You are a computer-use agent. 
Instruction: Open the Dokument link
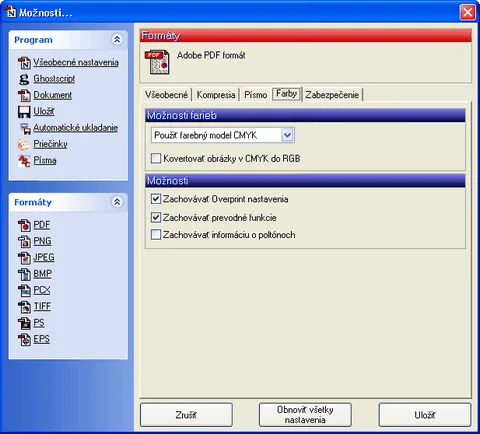pos(53,95)
